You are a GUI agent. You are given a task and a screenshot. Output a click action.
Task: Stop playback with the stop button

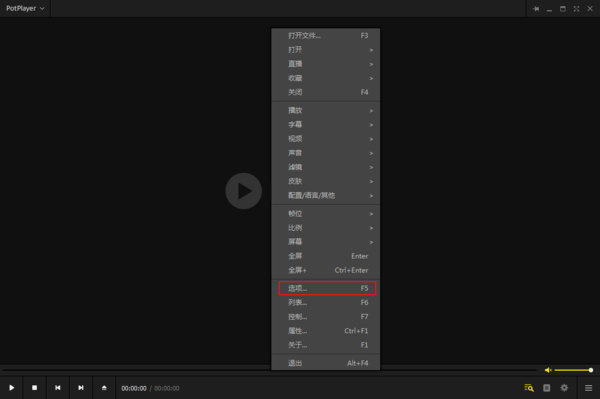[x=34, y=388]
